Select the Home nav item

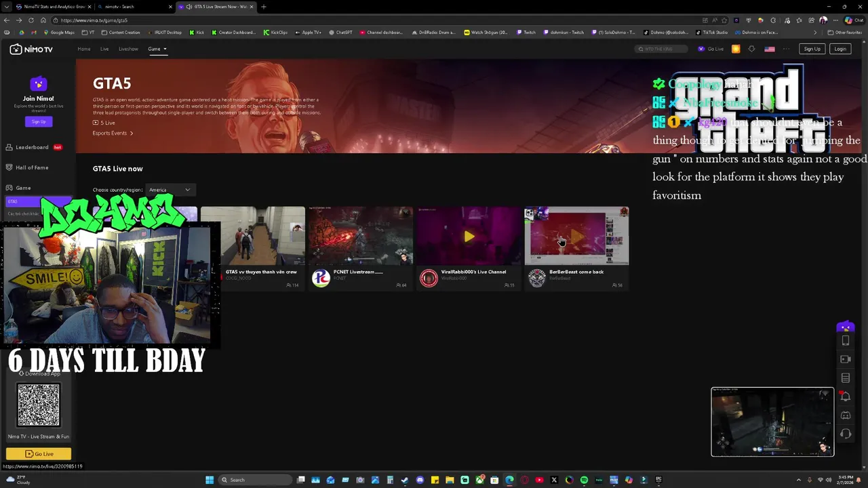pyautogui.click(x=84, y=49)
